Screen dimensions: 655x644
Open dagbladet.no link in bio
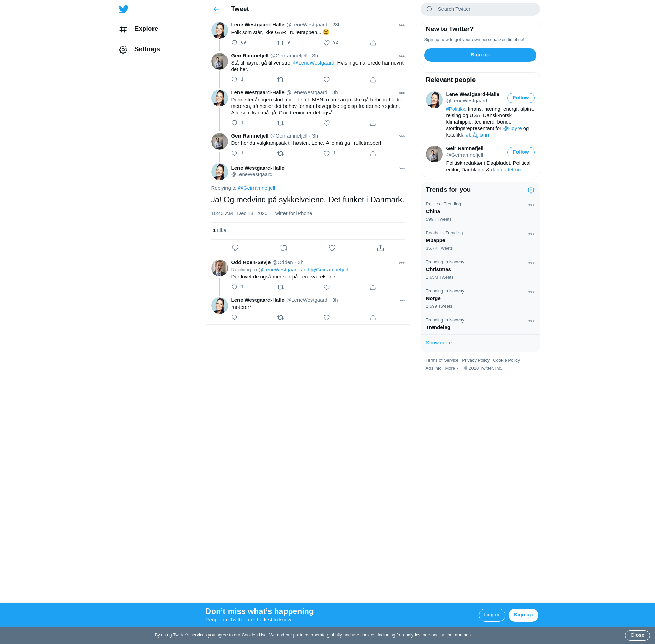[506, 170]
